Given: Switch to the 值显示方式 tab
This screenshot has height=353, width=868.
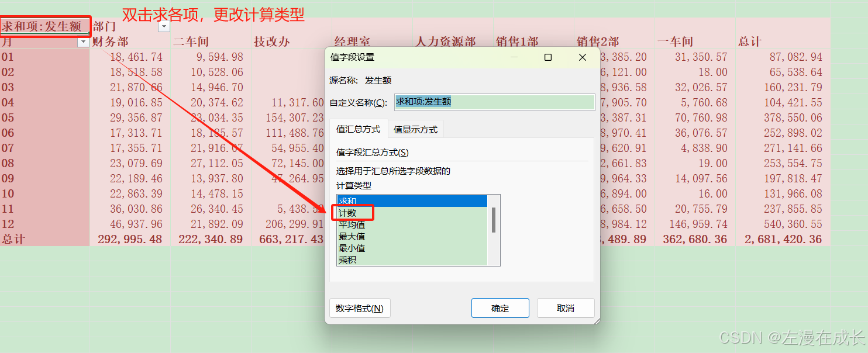Looking at the screenshot, I should tap(415, 129).
